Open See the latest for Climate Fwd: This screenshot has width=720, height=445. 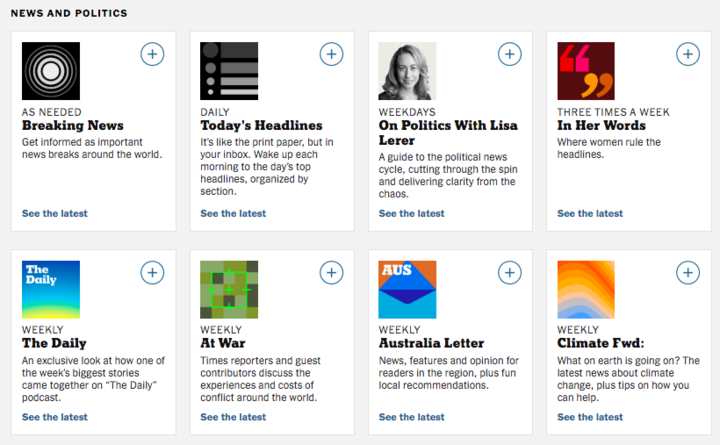pyautogui.click(x=590, y=417)
